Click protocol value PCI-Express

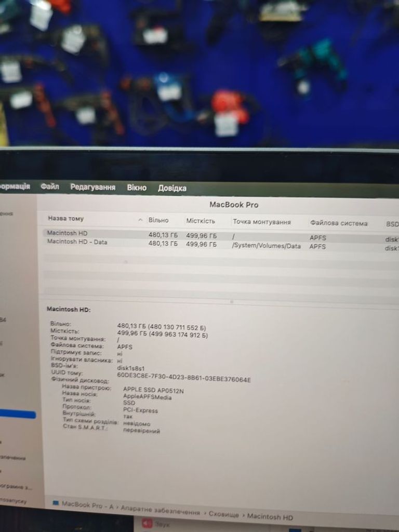[140, 410]
